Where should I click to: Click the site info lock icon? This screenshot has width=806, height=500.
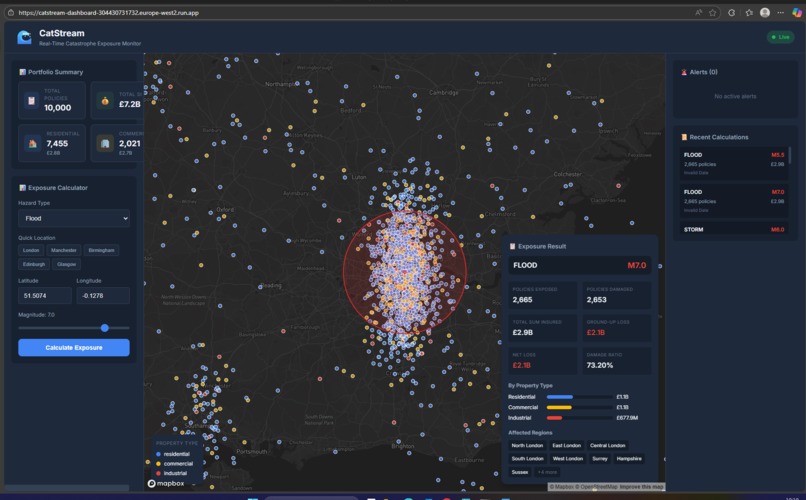coord(11,13)
